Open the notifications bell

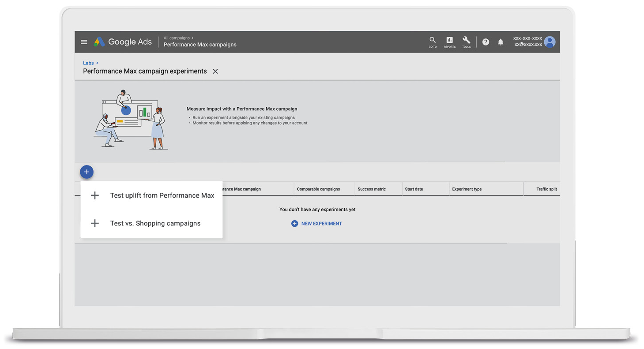(501, 42)
